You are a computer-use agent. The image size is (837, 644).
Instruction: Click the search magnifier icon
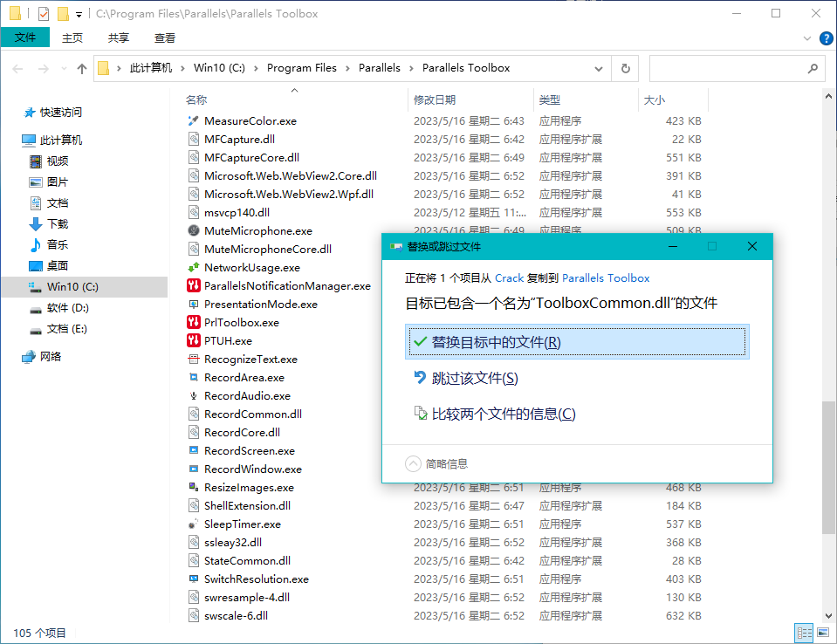point(813,68)
